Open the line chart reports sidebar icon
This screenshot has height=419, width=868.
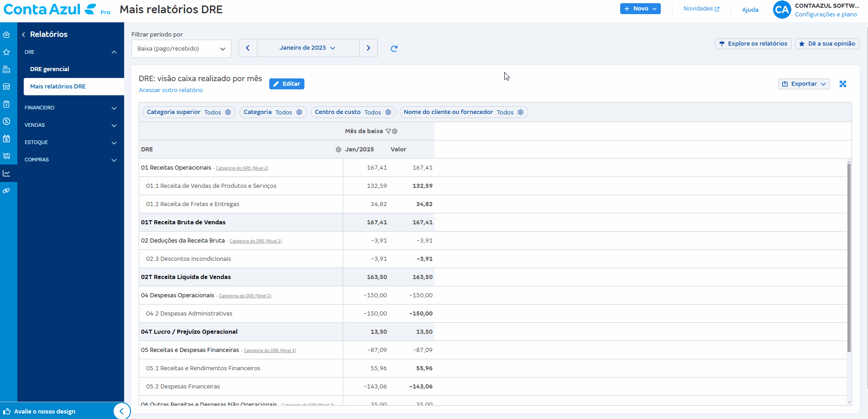[x=6, y=173]
